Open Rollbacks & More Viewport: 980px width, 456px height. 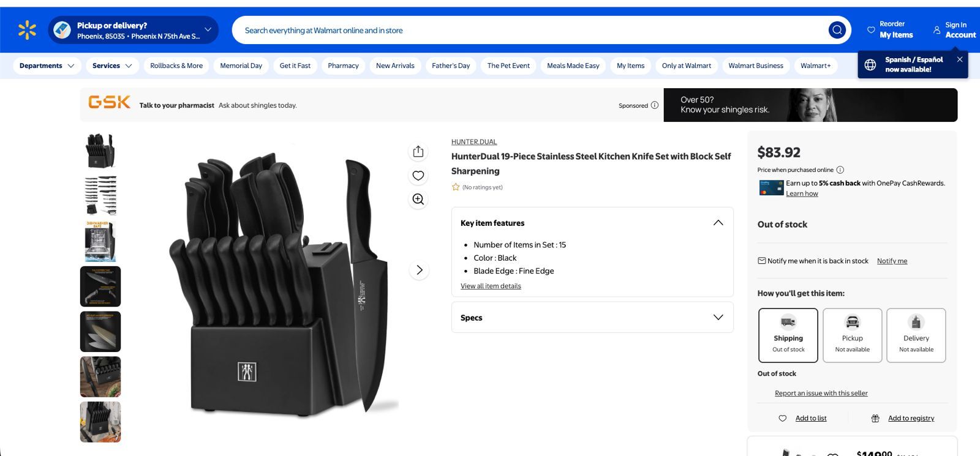(x=176, y=66)
